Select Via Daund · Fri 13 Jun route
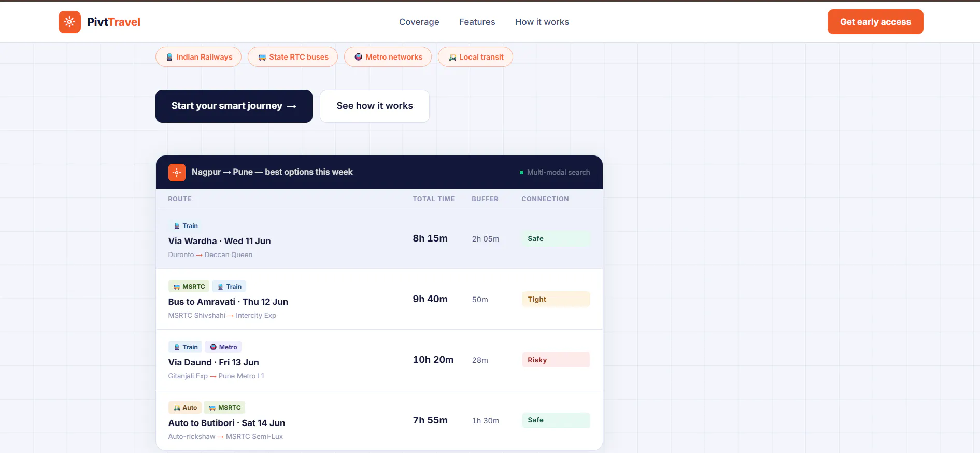 [214, 362]
